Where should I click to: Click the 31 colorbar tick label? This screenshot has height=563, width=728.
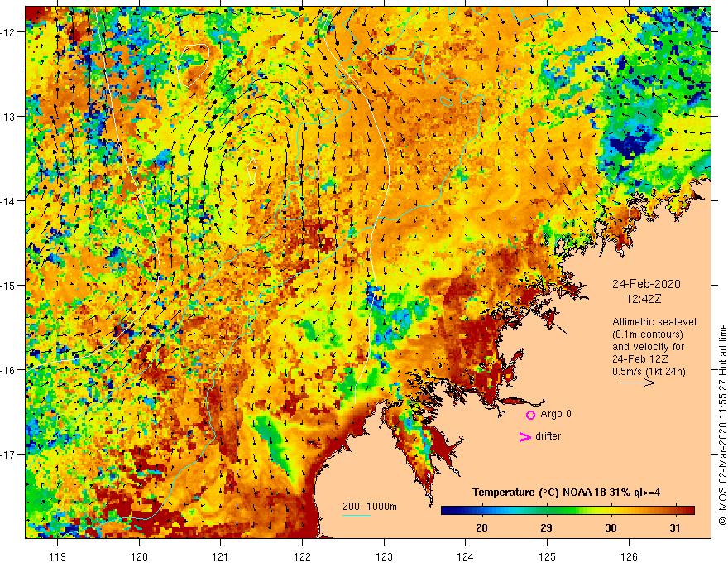[x=674, y=528]
